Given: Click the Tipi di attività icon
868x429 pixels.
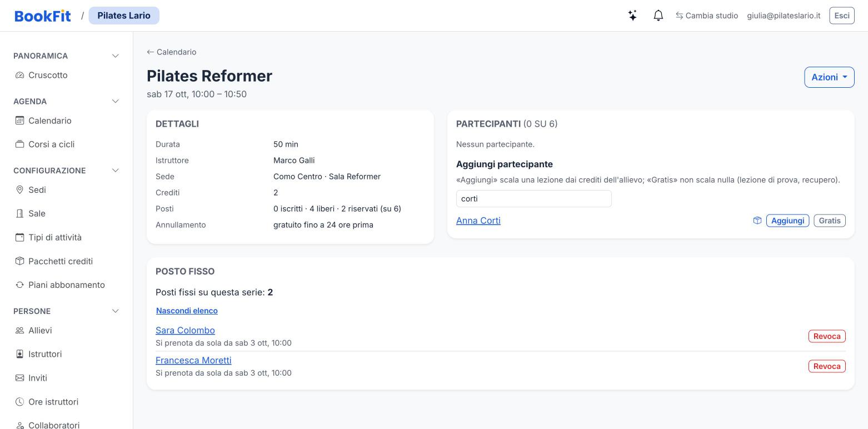Looking at the screenshot, I should point(19,237).
